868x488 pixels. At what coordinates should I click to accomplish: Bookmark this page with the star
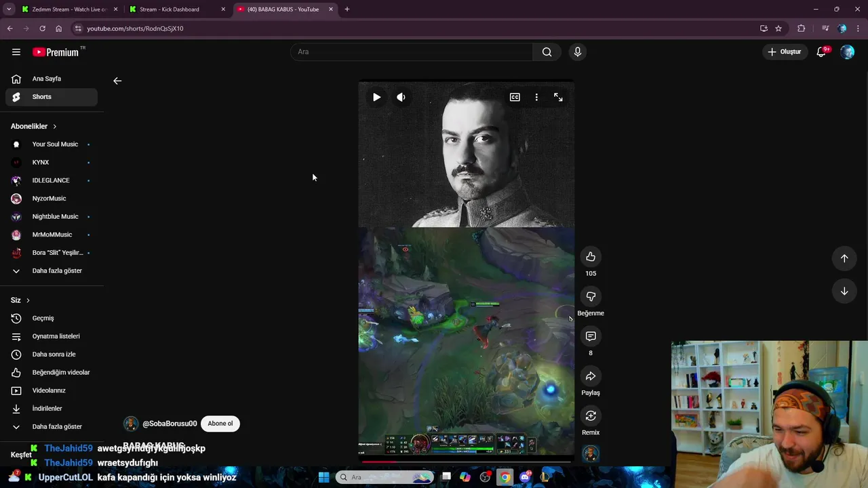[x=778, y=28]
